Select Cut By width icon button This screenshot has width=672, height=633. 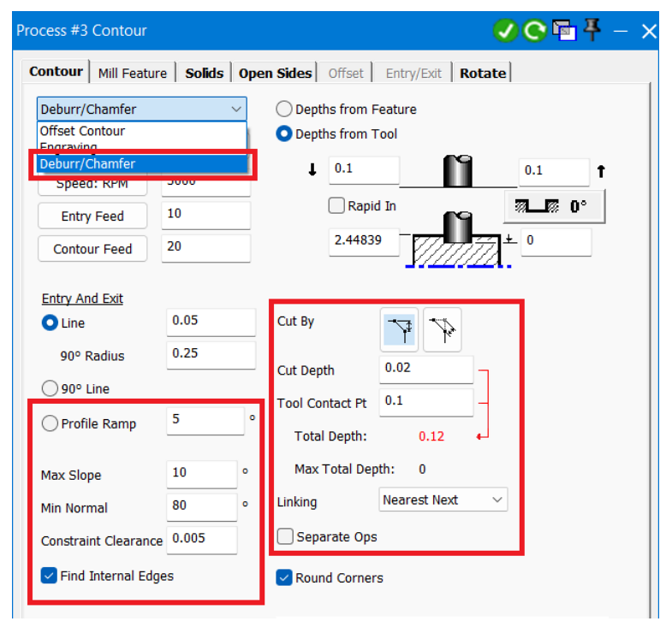pyautogui.click(x=443, y=329)
